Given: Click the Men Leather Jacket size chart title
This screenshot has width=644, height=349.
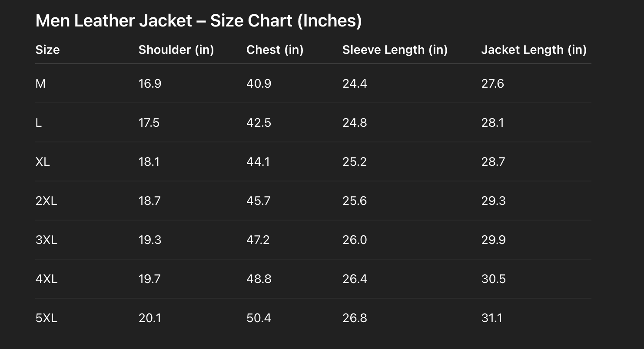Looking at the screenshot, I should click(198, 21).
